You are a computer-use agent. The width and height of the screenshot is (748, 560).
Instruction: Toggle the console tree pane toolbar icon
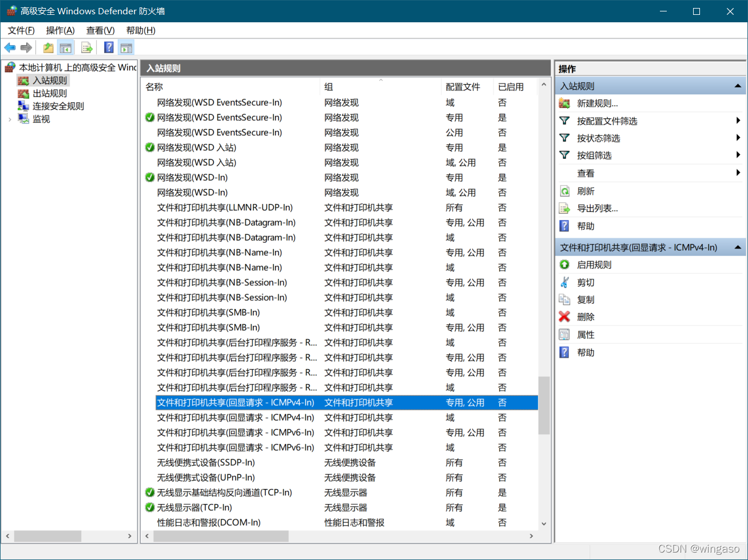pos(66,48)
